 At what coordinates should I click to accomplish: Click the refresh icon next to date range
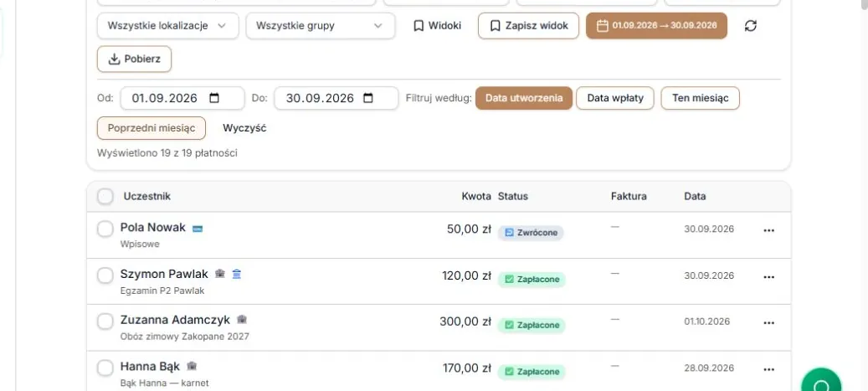click(x=750, y=25)
